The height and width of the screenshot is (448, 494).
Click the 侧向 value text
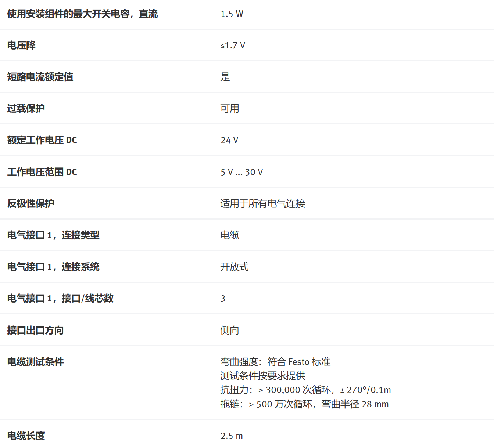click(x=229, y=330)
